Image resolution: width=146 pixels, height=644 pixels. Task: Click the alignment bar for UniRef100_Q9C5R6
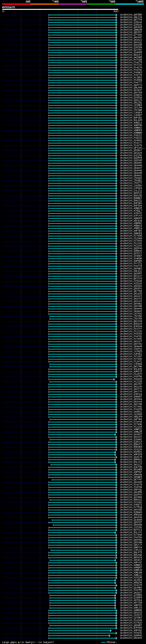[83, 15]
